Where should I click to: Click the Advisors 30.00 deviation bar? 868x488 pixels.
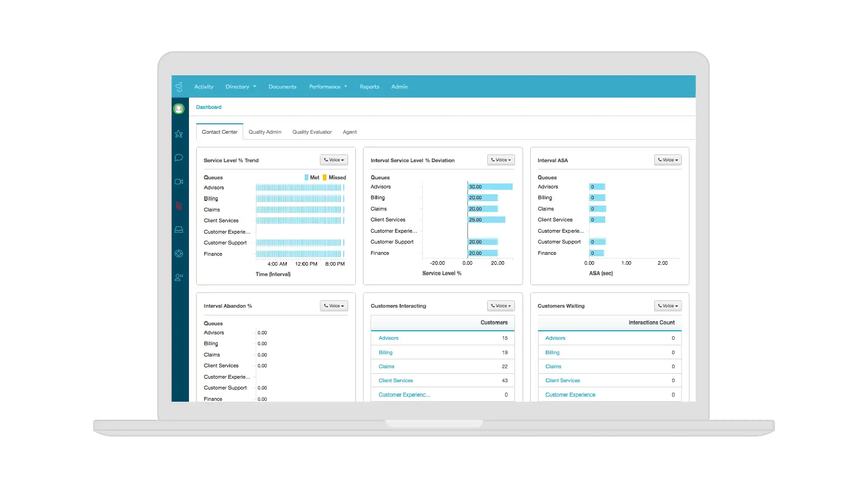click(x=490, y=187)
